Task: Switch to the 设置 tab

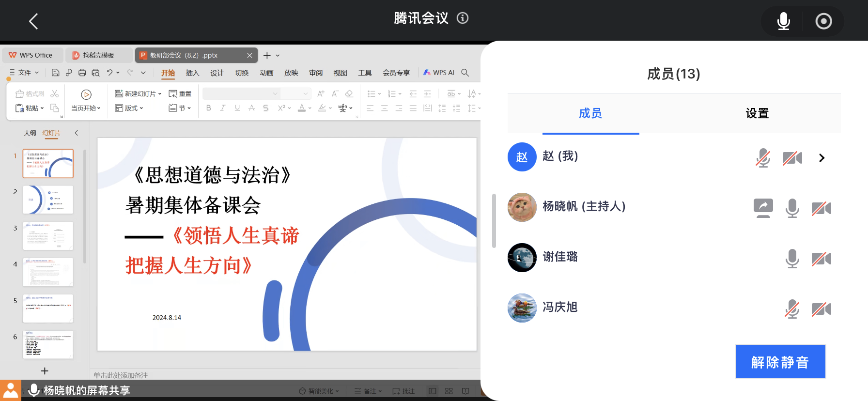Action: (757, 114)
